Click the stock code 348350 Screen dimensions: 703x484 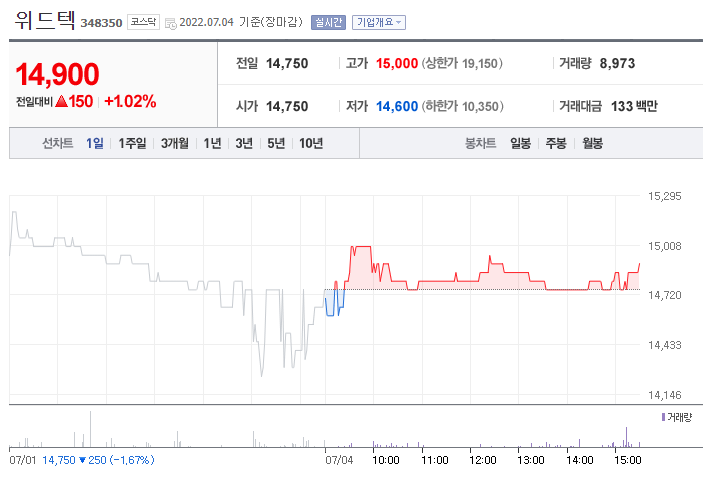(x=101, y=23)
